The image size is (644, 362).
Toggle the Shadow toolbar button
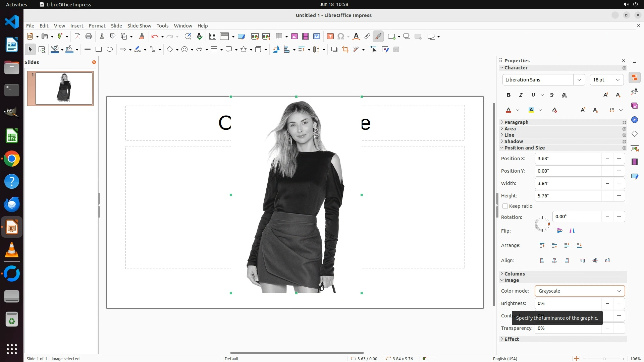tap(334, 50)
